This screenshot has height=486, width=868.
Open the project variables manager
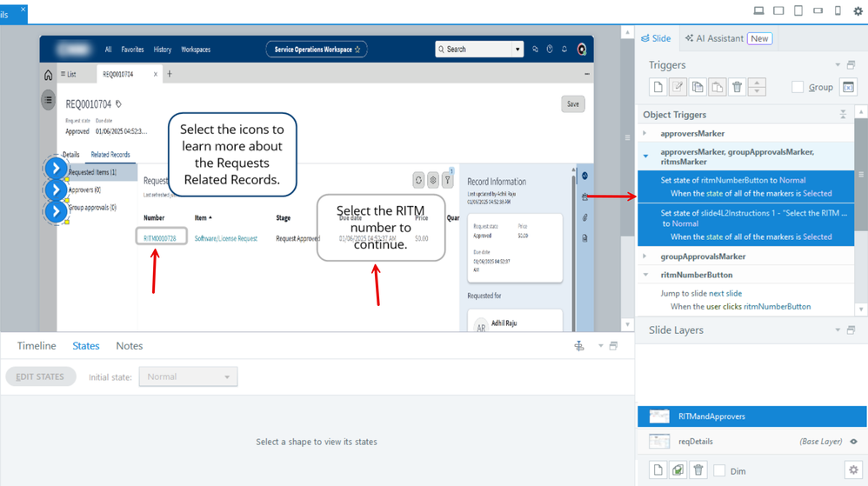coord(848,87)
